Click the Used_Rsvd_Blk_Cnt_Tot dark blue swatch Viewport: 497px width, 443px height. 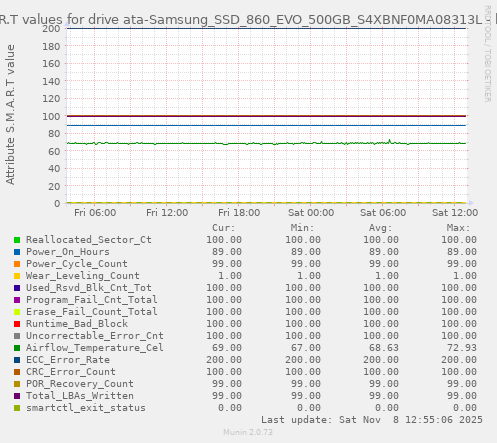(17, 288)
